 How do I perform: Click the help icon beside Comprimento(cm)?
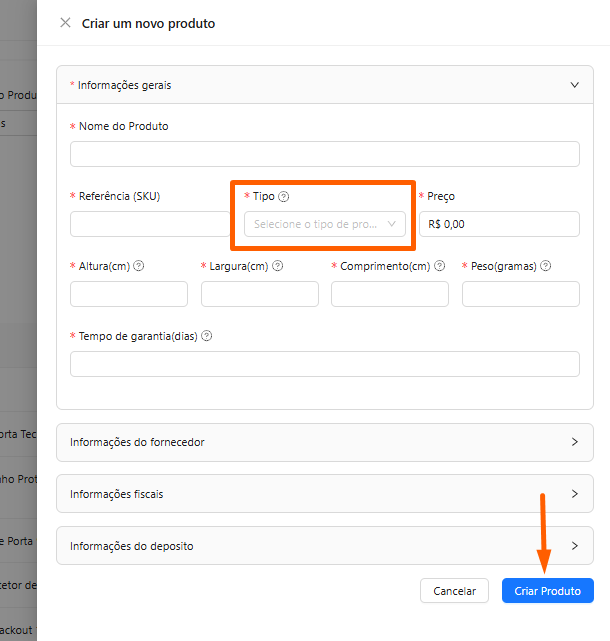tap(439, 266)
